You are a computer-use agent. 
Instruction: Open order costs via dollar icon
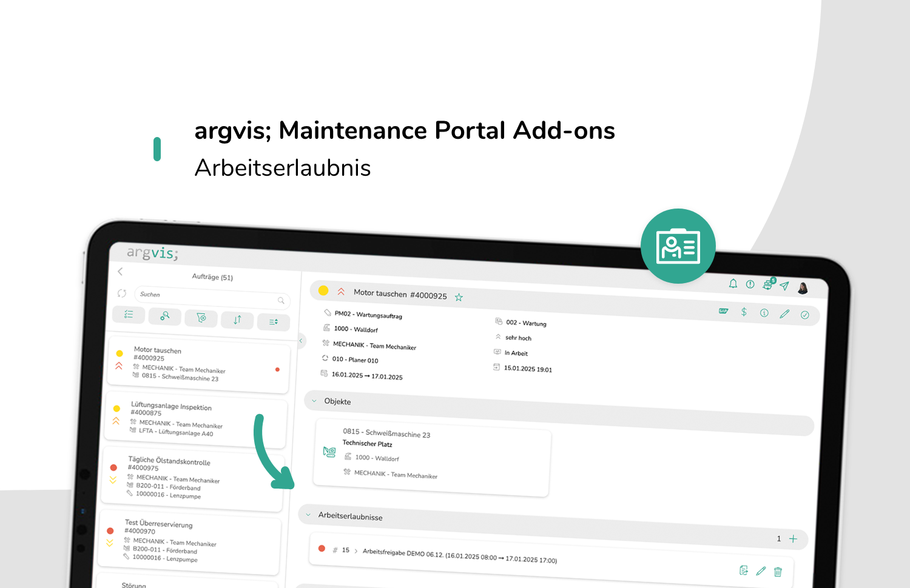tap(744, 312)
